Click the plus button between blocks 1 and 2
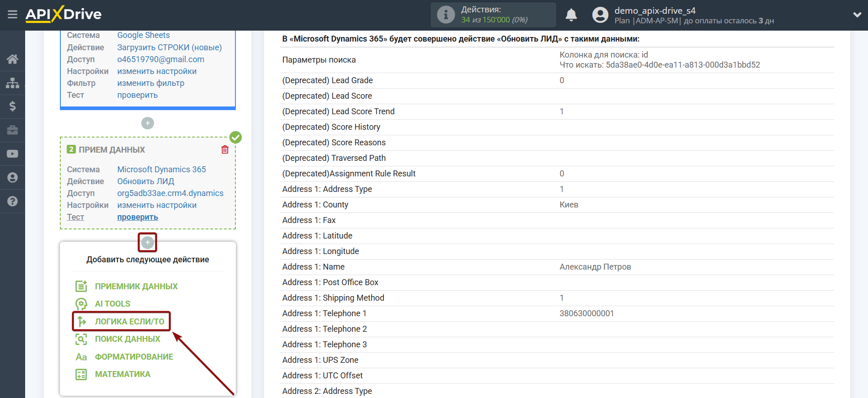This screenshot has width=868, height=398. coord(147,123)
